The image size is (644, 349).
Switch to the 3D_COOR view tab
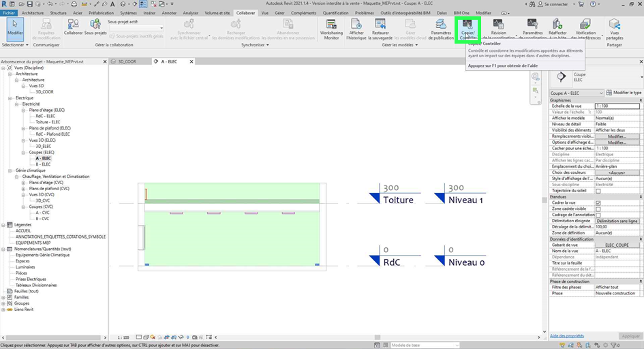(x=127, y=61)
